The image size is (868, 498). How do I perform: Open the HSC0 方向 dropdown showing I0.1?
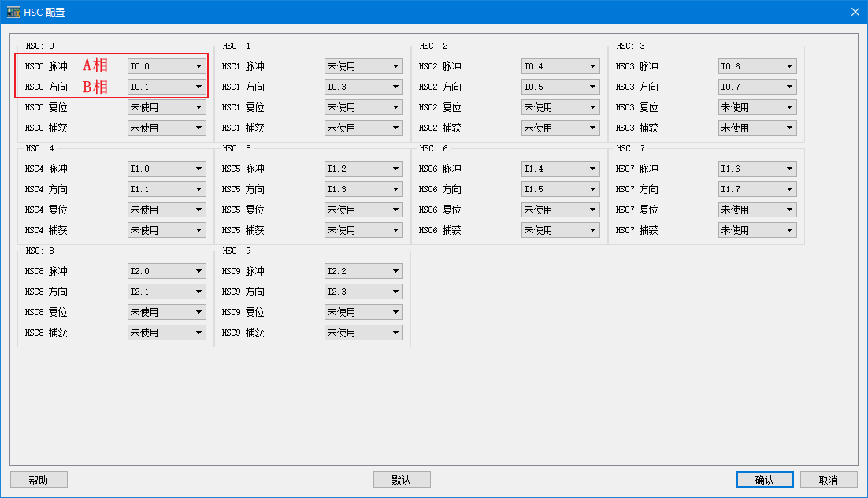click(167, 87)
